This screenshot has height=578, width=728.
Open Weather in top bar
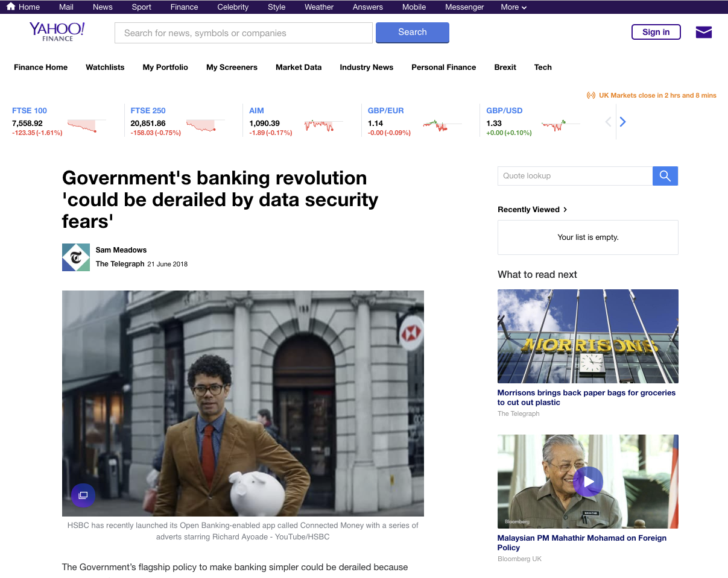coord(319,7)
